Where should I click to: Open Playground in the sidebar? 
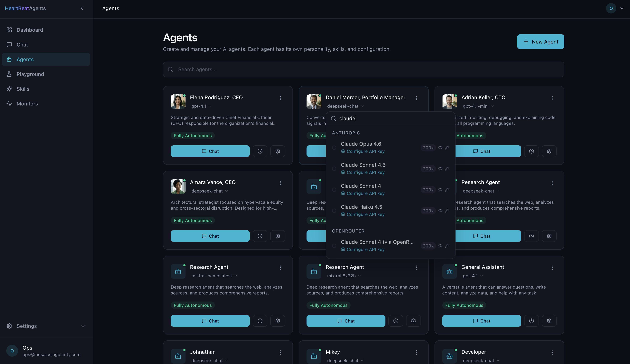tap(46, 74)
